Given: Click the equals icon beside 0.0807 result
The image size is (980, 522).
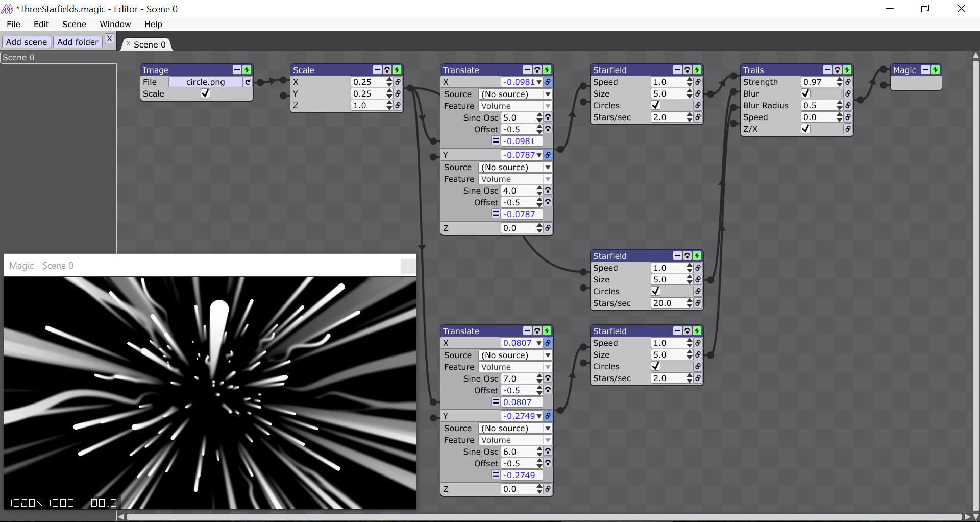Looking at the screenshot, I should pos(496,401).
